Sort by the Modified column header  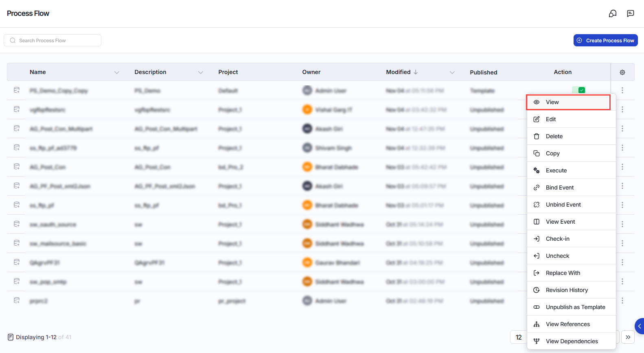point(398,72)
